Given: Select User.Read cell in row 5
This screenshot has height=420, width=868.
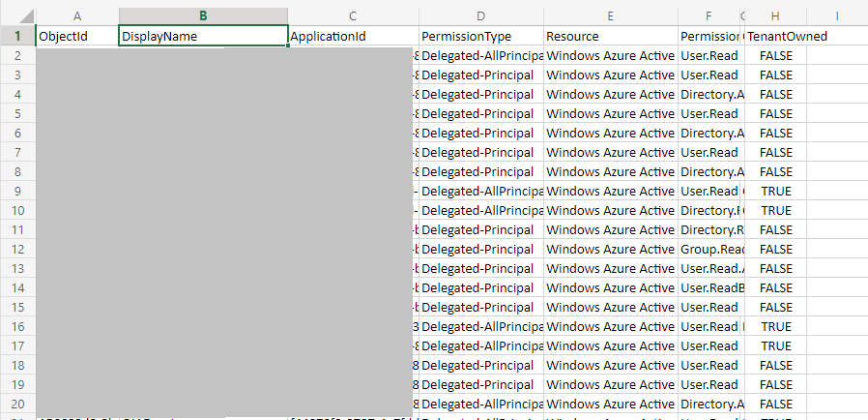Looking at the screenshot, I should 709,113.
